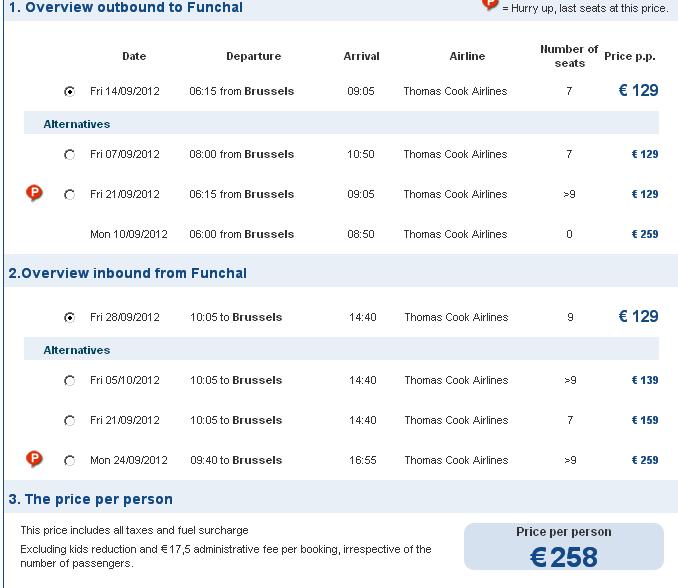Image resolution: width=678 pixels, height=588 pixels.
Task: Click the Overview inbound from Funchal heading
Action: (x=128, y=273)
